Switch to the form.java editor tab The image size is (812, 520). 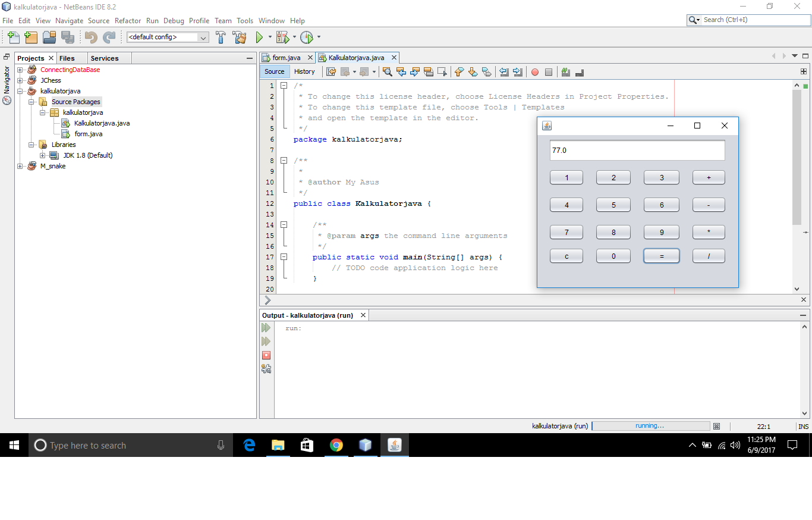coord(287,58)
